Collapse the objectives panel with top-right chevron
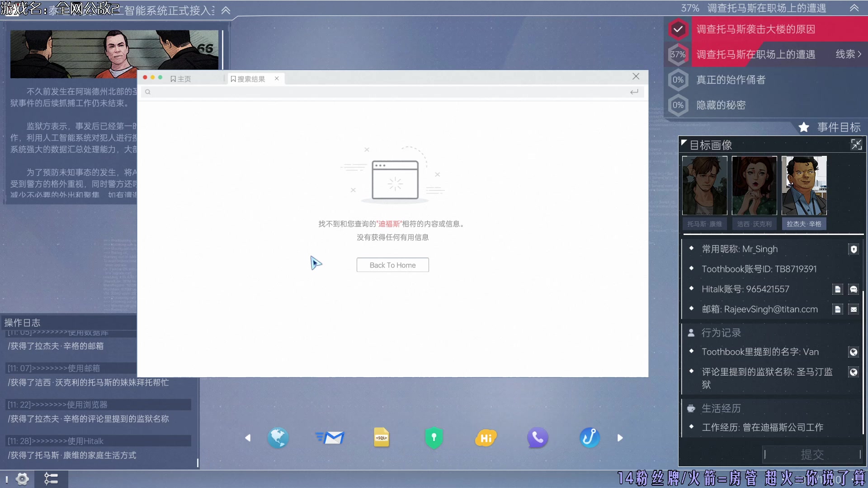Viewport: 868px width, 488px height. 854,8
